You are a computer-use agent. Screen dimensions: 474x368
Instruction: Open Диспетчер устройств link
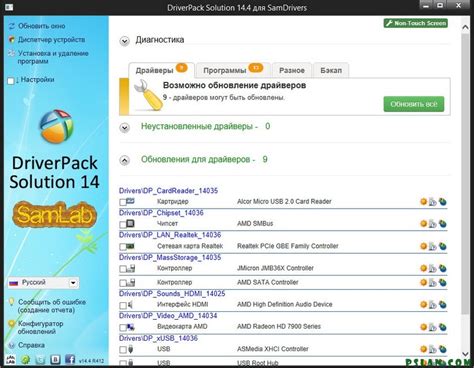pos(51,40)
